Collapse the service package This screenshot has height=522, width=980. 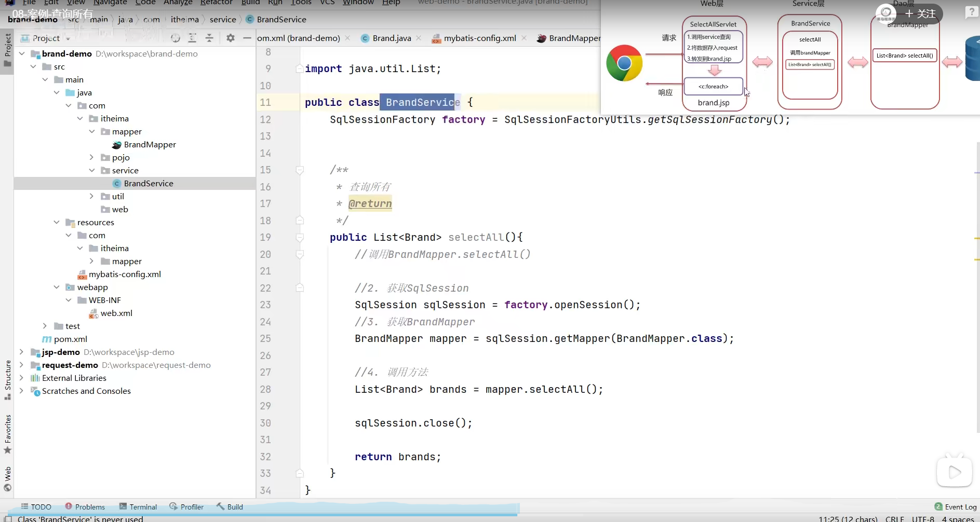(91, 170)
